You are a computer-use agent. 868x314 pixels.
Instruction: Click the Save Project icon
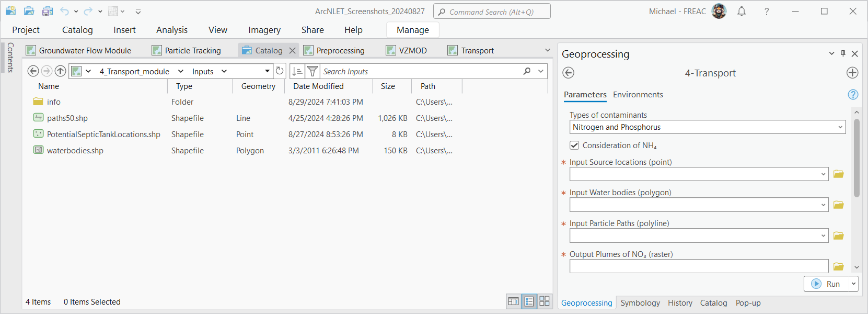click(x=48, y=11)
